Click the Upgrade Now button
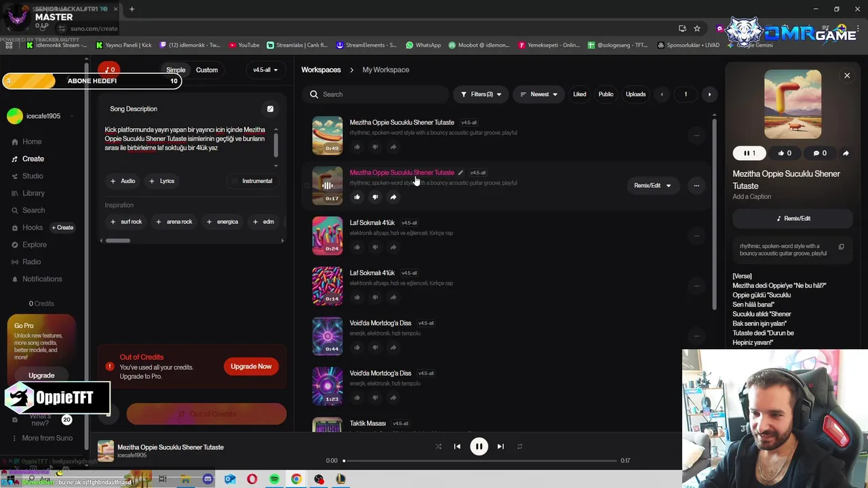The width and height of the screenshot is (868, 488). point(251,367)
